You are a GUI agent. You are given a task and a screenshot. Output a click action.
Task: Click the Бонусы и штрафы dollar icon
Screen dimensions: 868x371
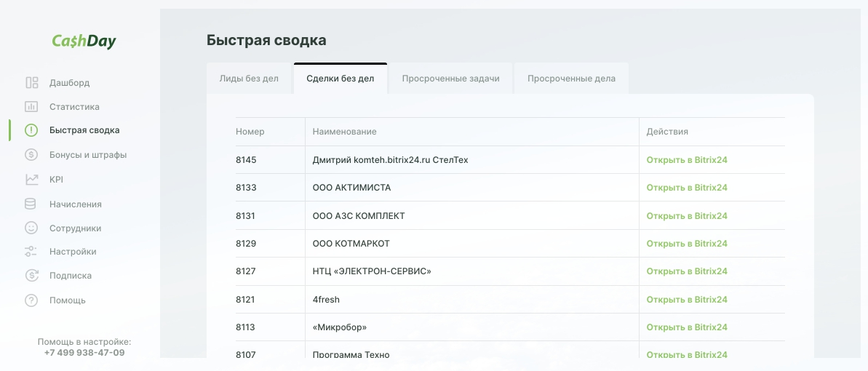31,154
